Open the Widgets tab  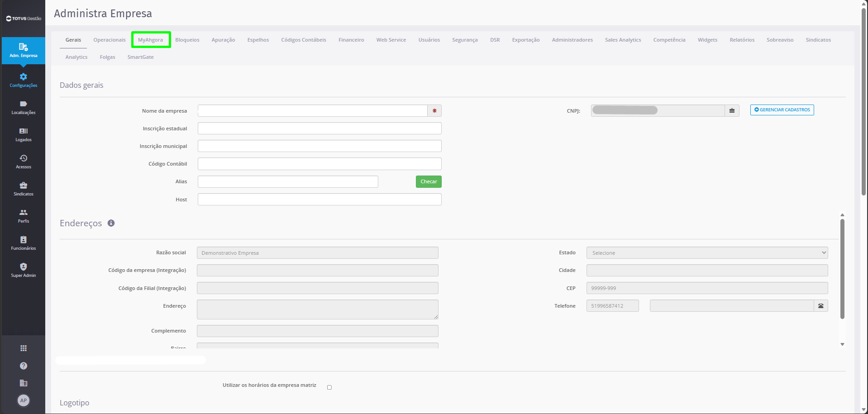[707, 40]
